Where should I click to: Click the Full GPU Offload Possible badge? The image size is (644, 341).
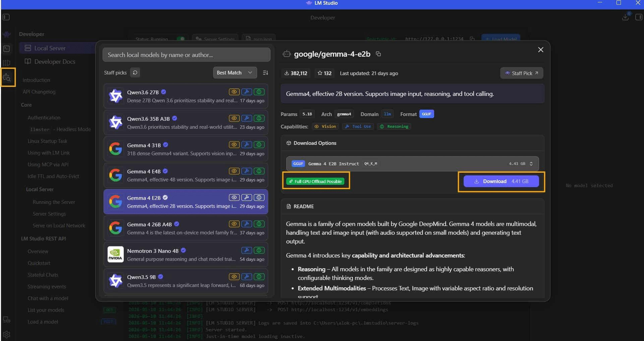tap(316, 181)
